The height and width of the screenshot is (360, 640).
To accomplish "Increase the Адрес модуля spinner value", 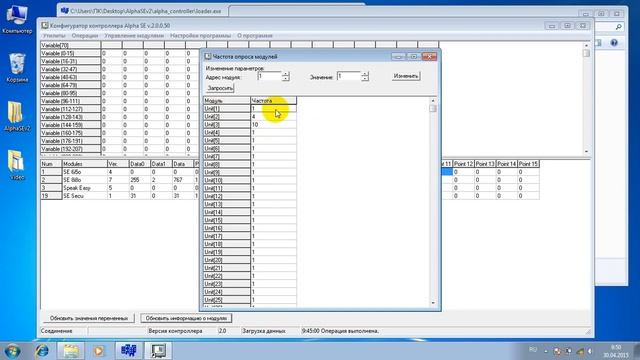I will pyautogui.click(x=286, y=74).
